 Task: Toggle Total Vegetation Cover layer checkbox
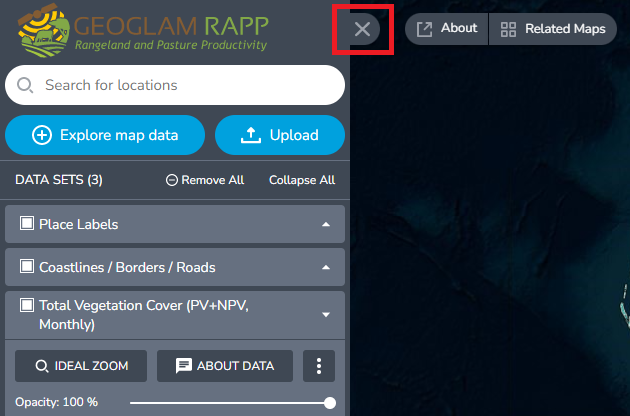point(28,306)
